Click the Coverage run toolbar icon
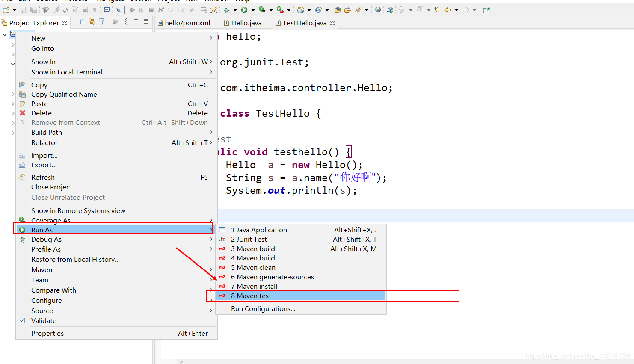 (262, 10)
